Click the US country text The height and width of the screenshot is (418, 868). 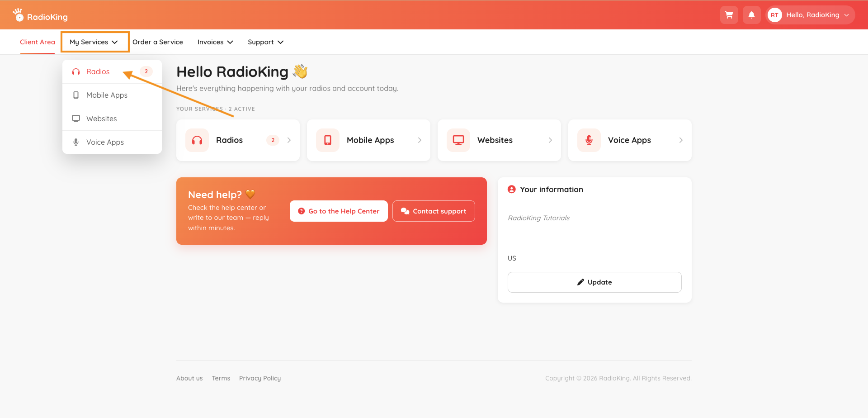pyautogui.click(x=512, y=258)
